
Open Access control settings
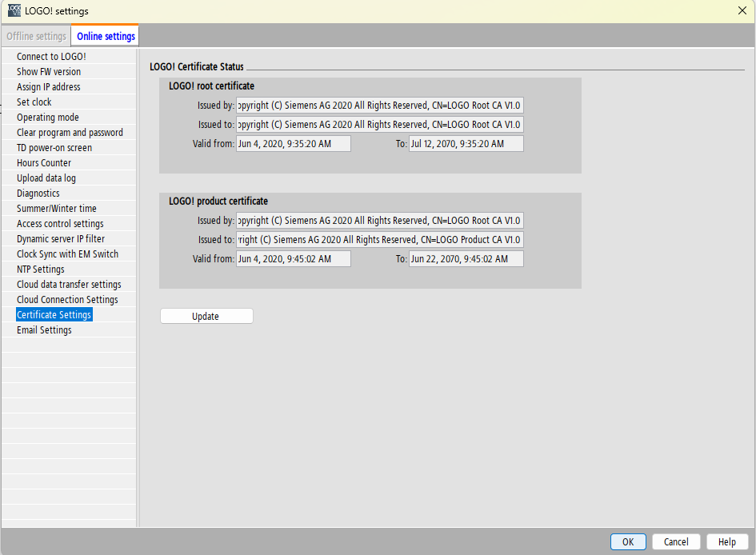(x=60, y=224)
